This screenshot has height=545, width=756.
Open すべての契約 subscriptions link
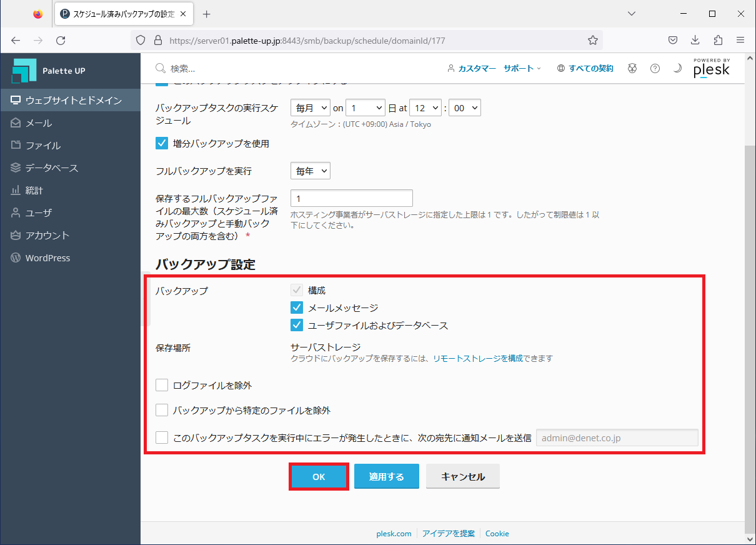[x=585, y=69]
